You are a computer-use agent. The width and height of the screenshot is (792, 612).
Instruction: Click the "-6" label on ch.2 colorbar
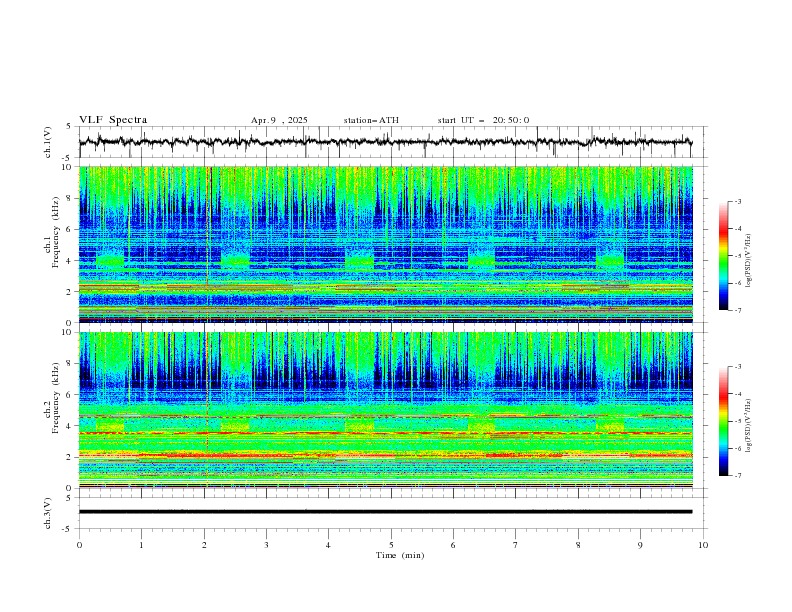tap(738, 448)
